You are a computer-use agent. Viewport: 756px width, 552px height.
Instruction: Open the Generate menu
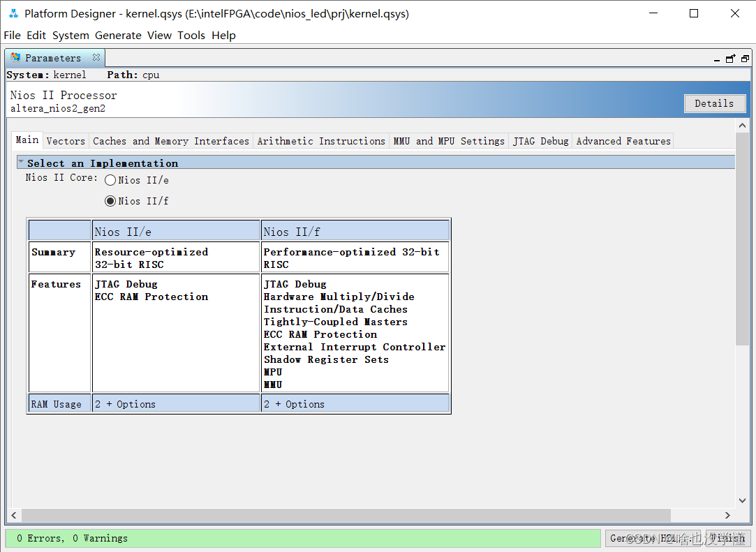click(x=118, y=35)
